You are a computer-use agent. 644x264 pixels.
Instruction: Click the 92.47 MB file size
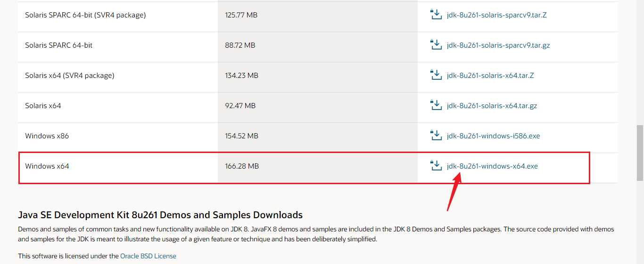240,106
